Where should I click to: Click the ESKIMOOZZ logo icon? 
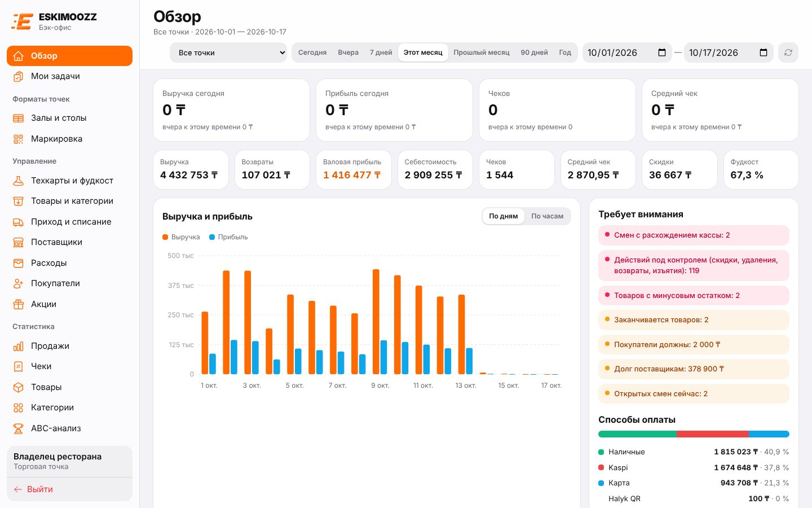(x=22, y=21)
